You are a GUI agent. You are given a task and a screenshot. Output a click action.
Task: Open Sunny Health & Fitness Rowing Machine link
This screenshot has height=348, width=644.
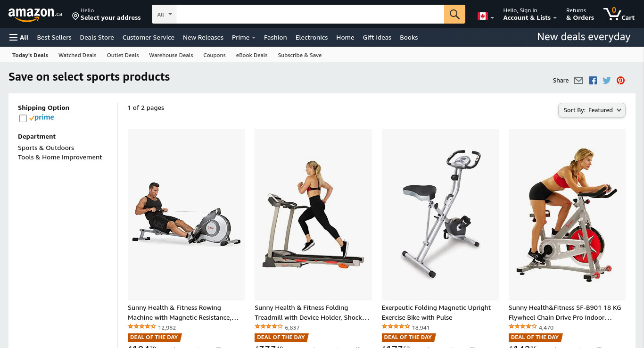pyautogui.click(x=183, y=313)
